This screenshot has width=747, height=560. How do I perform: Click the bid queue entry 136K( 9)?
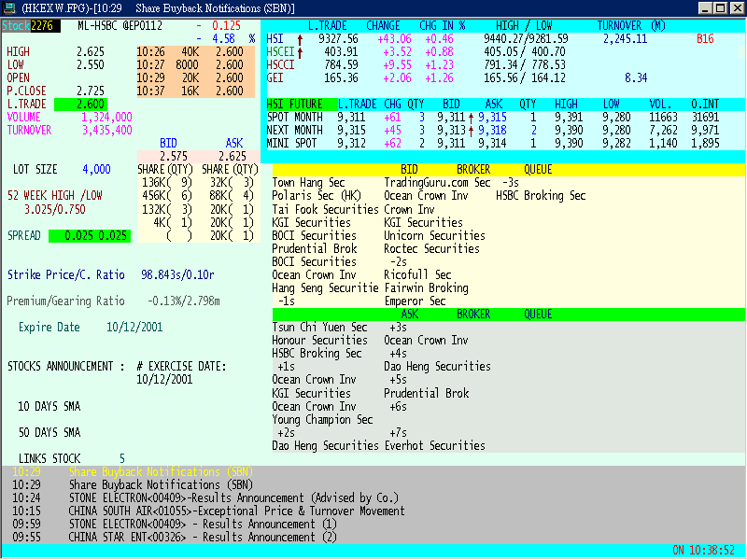[167, 182]
